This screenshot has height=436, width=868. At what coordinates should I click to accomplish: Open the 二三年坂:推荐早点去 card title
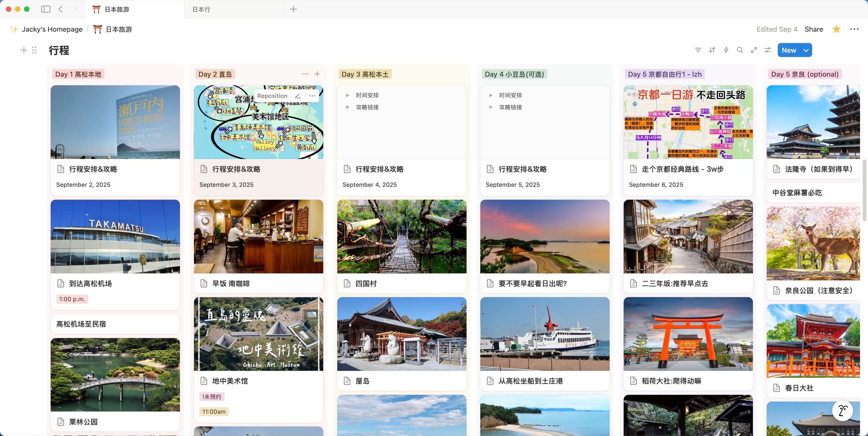click(x=675, y=283)
